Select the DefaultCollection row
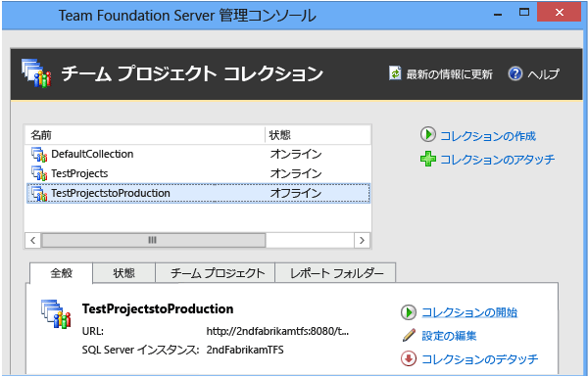588x377 pixels. click(x=198, y=154)
